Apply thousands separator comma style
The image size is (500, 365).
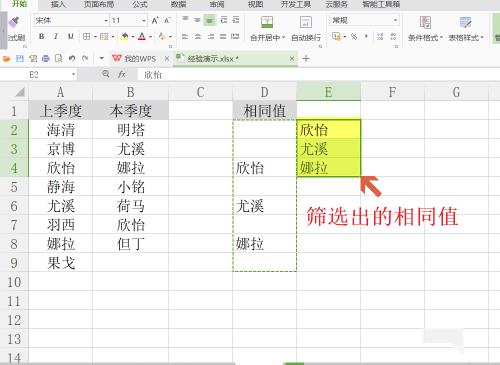pos(366,36)
